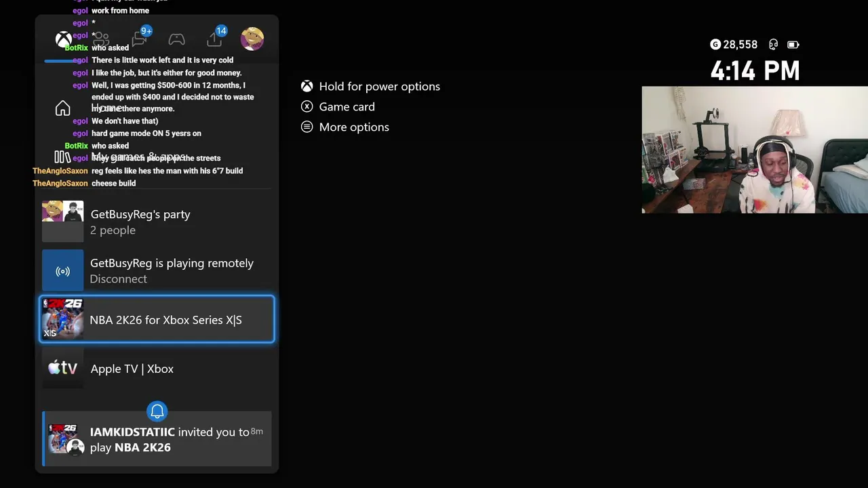
Task: Launch NBA 2K26 for Xbox Series X|S
Action: pos(157,319)
